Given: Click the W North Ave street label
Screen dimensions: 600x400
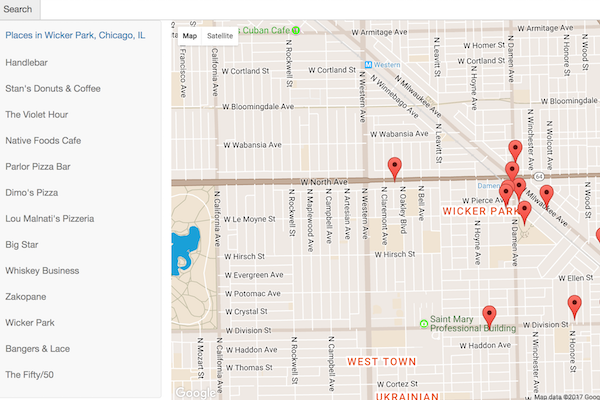Looking at the screenshot, I should 324,182.
